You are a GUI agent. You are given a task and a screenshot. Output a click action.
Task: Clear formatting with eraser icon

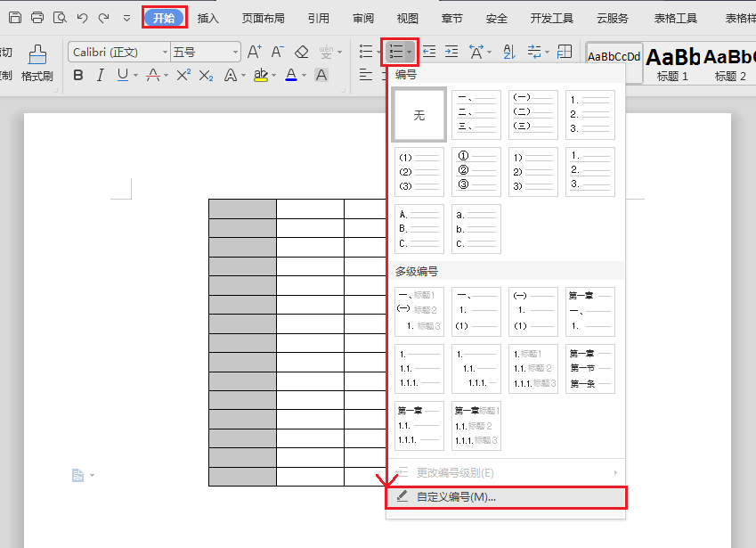[x=302, y=52]
